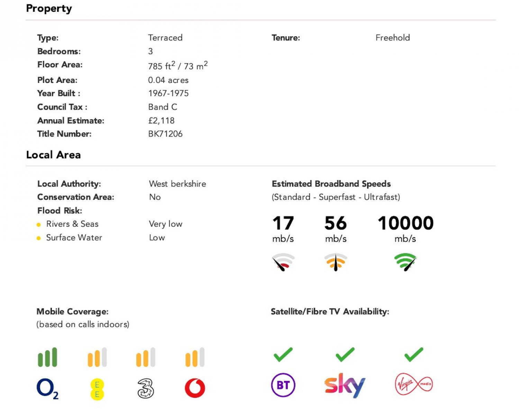Click the Sky logo
The image size is (519, 420).
345,385
